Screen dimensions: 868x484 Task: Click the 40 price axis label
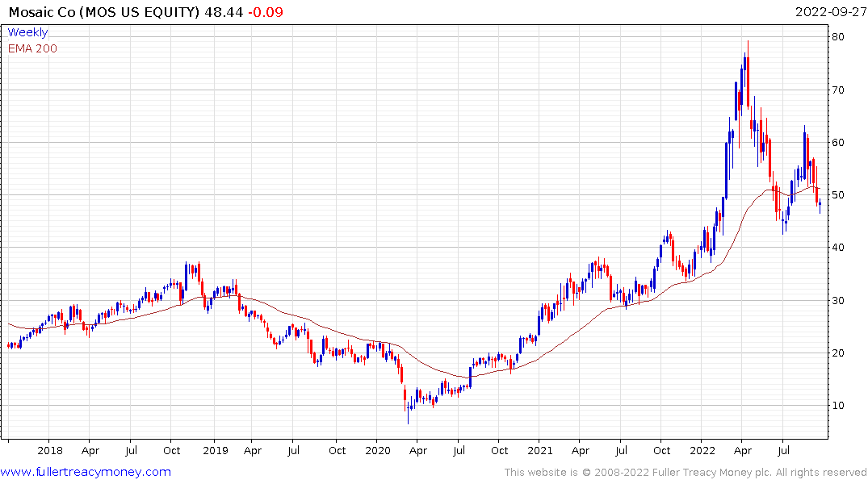click(x=837, y=248)
